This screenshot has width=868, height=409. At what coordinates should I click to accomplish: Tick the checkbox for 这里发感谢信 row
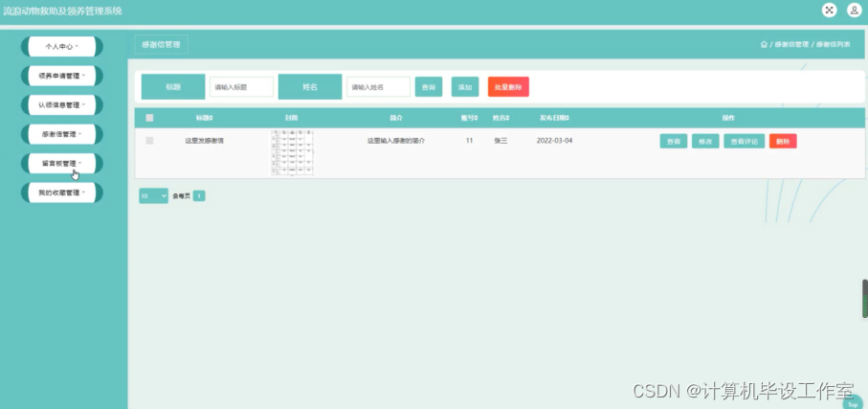point(149,141)
